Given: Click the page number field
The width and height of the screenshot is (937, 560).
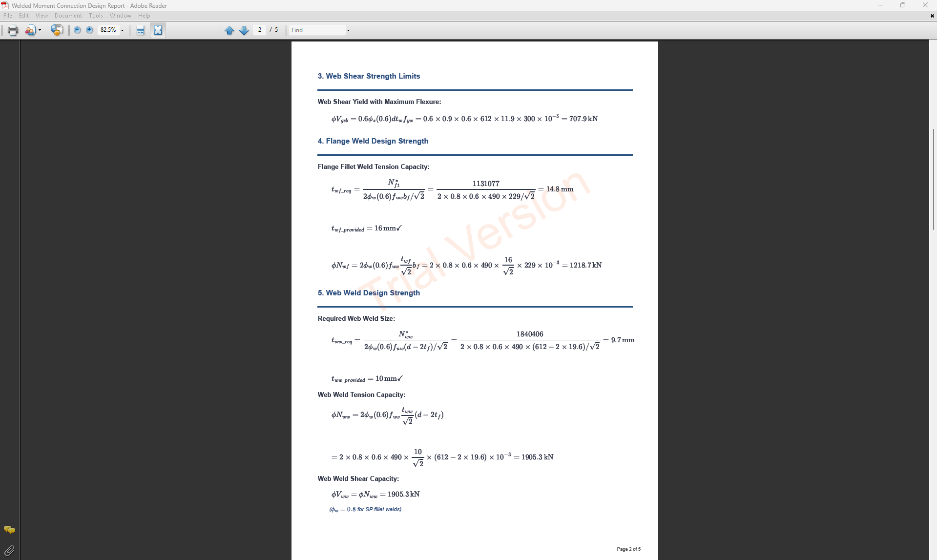Looking at the screenshot, I should tap(259, 30).
